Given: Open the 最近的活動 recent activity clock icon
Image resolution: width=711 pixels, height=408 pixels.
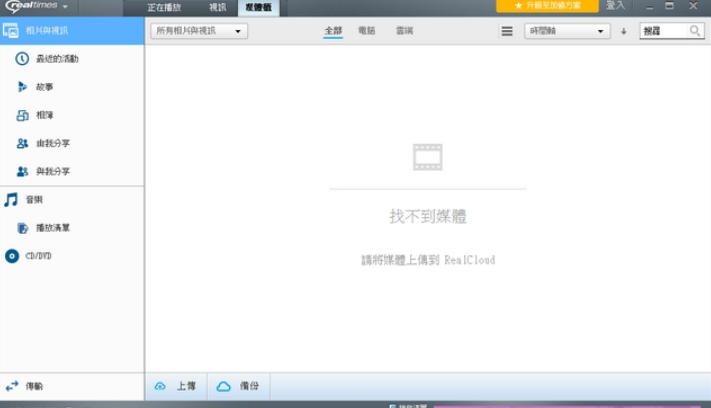Looking at the screenshot, I should point(22,59).
